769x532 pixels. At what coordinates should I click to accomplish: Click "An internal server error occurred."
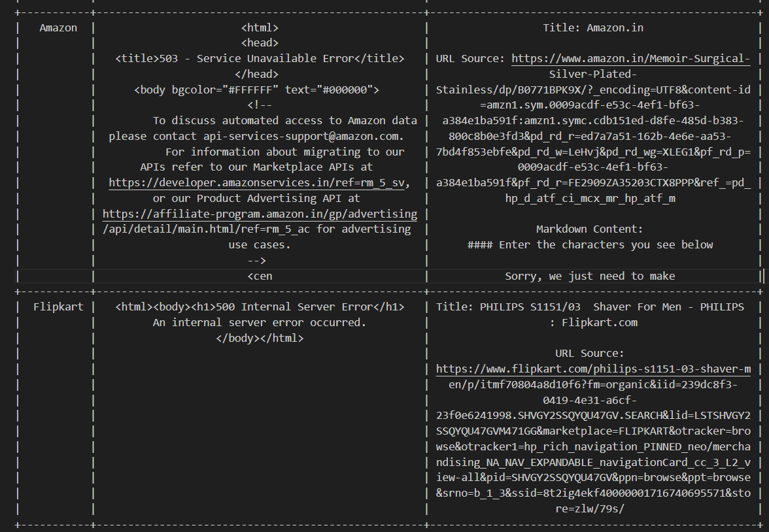pyautogui.click(x=260, y=323)
